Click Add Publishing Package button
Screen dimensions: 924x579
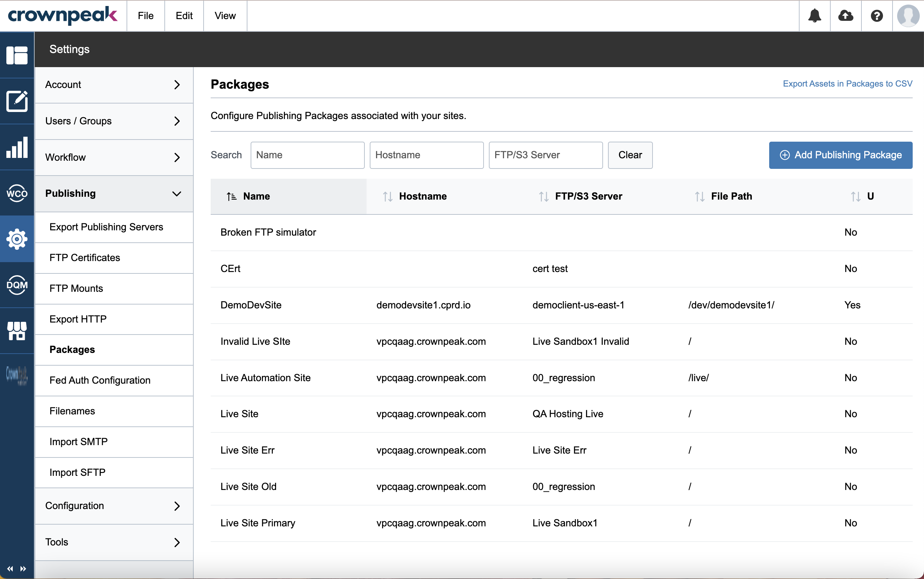coord(841,155)
